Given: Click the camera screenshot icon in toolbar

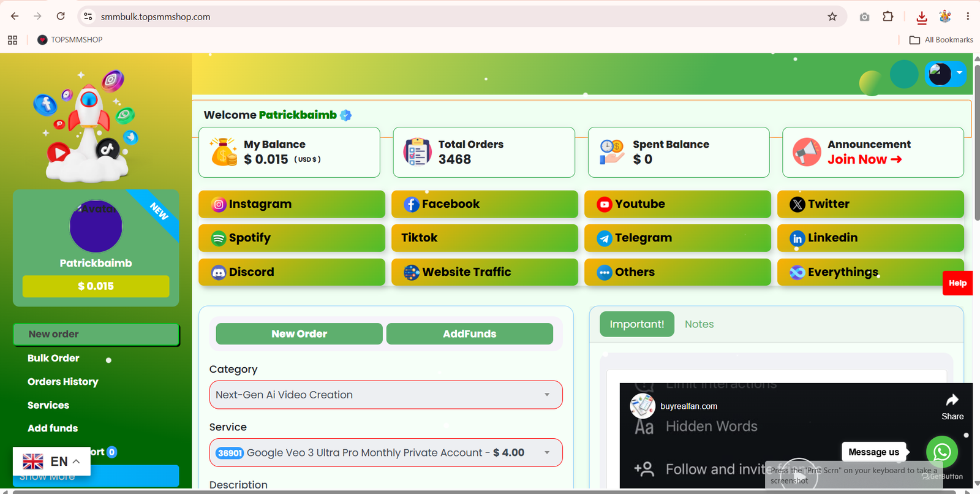Looking at the screenshot, I should pos(864,17).
